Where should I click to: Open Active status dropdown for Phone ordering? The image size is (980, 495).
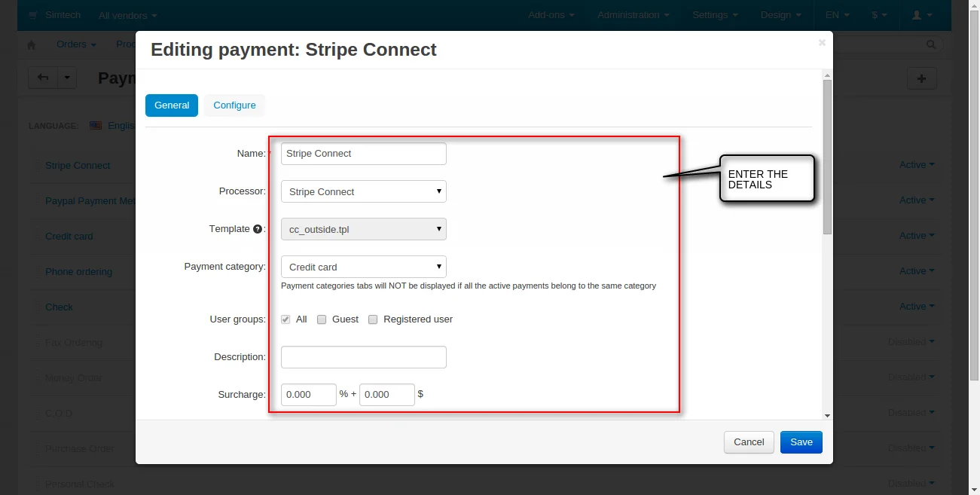(x=917, y=271)
